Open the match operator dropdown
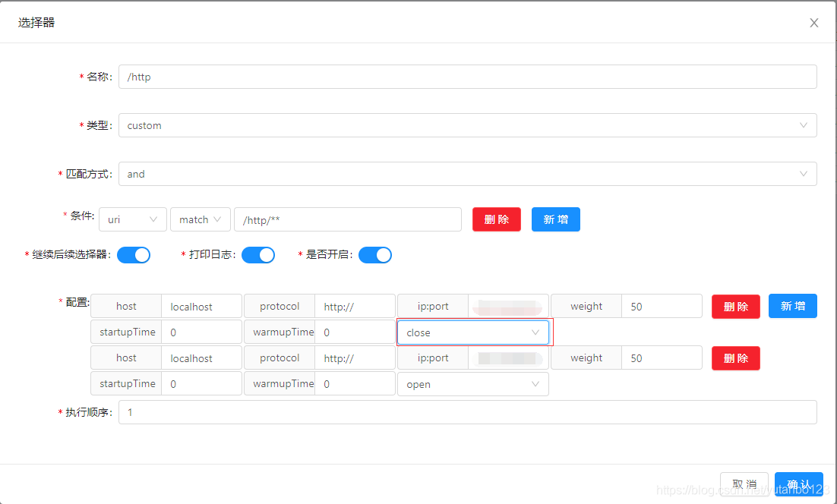The width and height of the screenshot is (837, 504). (201, 219)
